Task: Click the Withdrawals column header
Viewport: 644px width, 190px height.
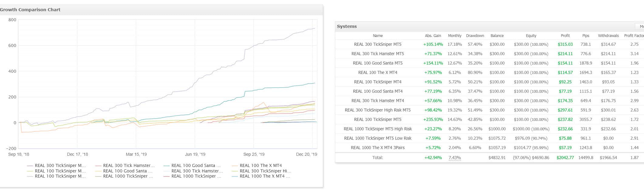Action: pyautogui.click(x=608, y=36)
